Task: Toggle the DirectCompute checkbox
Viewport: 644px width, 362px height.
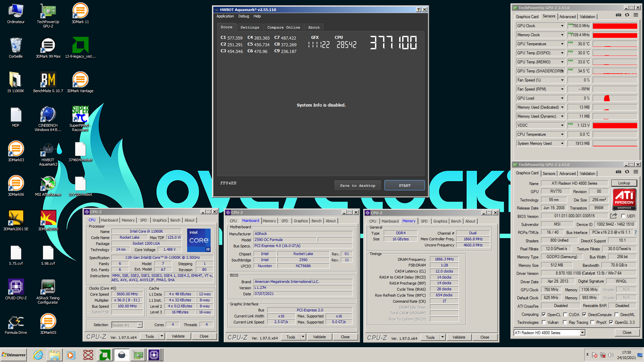Action: click(x=584, y=315)
